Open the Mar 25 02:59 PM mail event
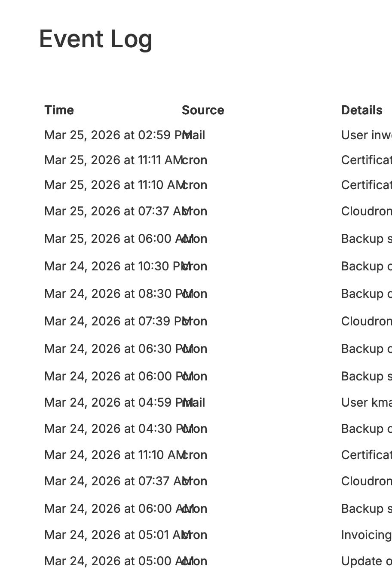Screen dimensions: 392x570 coord(366,135)
